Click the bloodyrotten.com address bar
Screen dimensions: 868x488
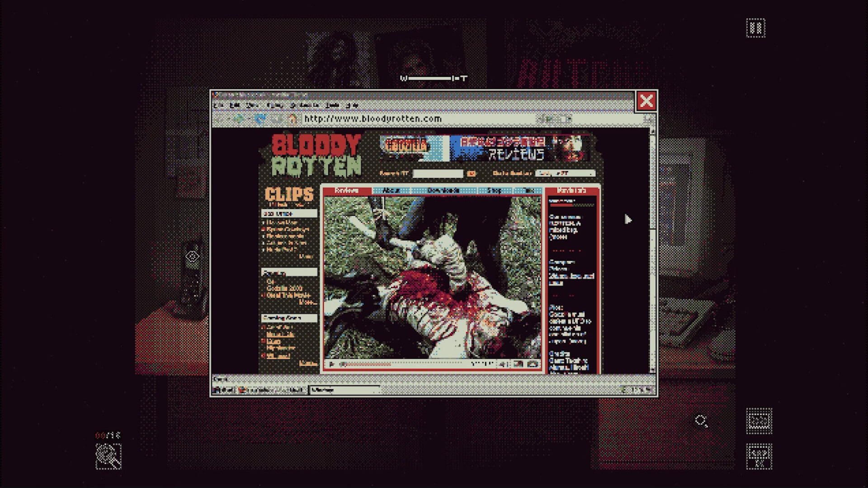(418, 119)
